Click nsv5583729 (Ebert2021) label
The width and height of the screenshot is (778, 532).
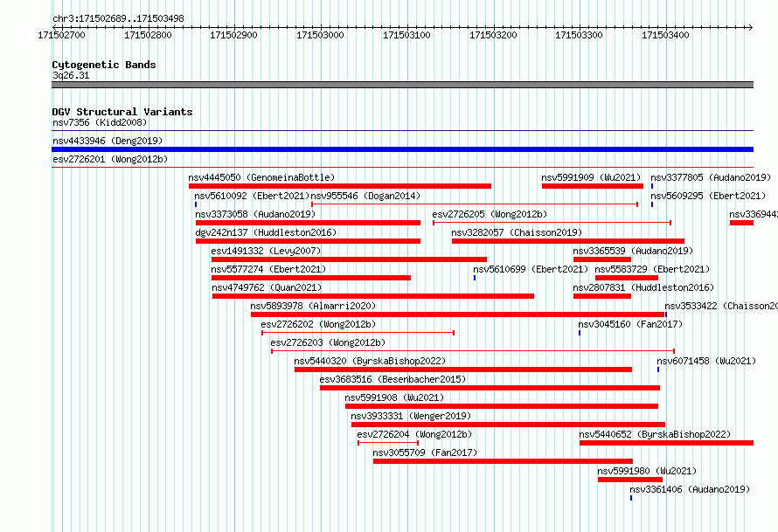(652, 269)
